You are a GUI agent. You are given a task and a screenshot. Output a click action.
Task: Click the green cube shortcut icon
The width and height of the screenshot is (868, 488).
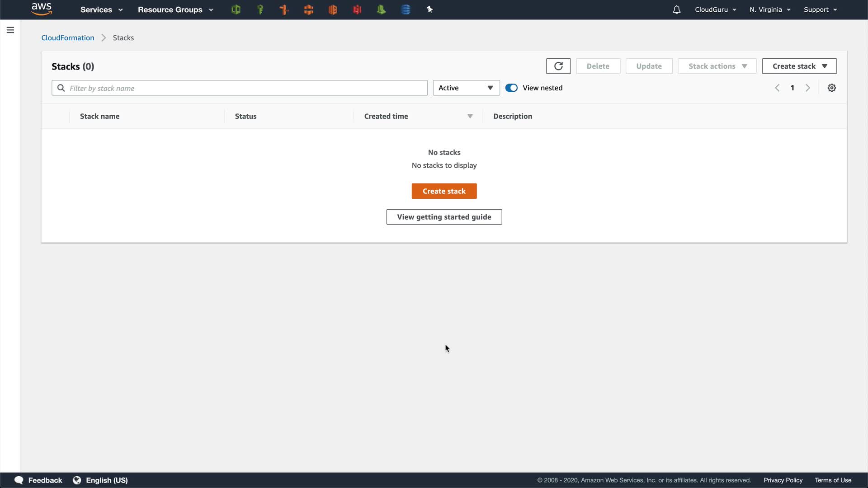[x=236, y=9]
